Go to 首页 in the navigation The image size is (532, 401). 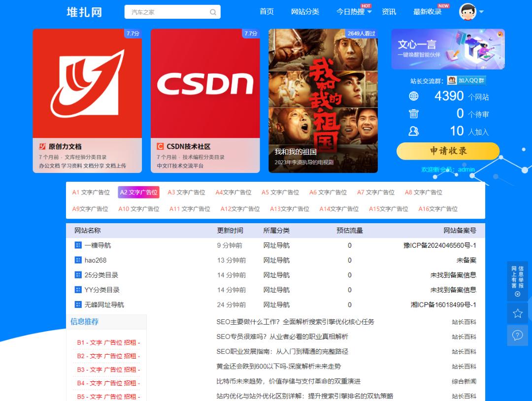(x=266, y=11)
